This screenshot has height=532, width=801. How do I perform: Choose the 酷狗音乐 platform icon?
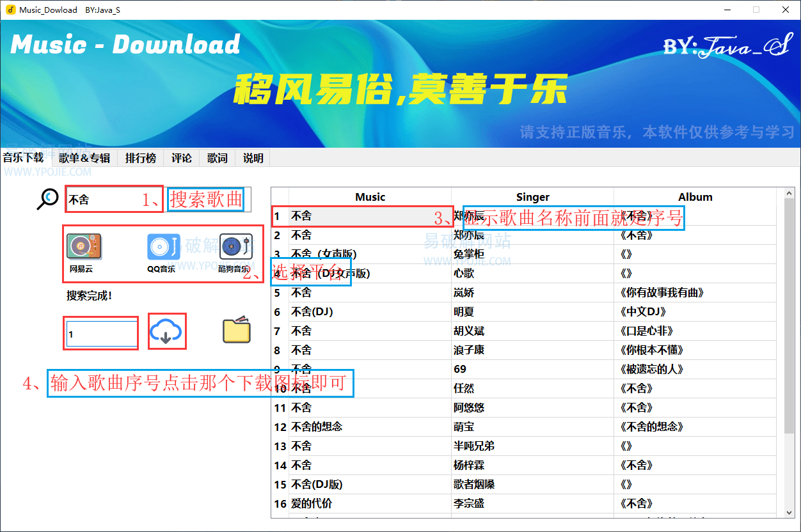235,246
